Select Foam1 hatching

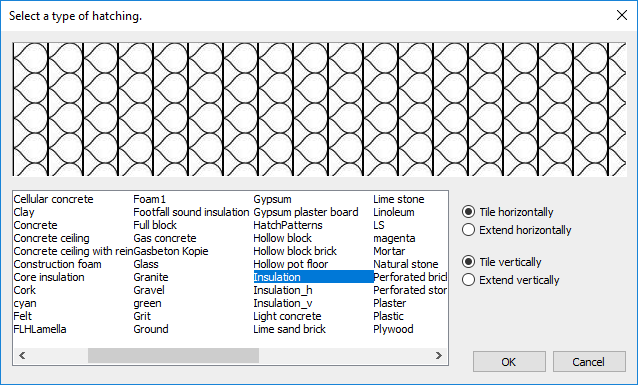point(150,199)
